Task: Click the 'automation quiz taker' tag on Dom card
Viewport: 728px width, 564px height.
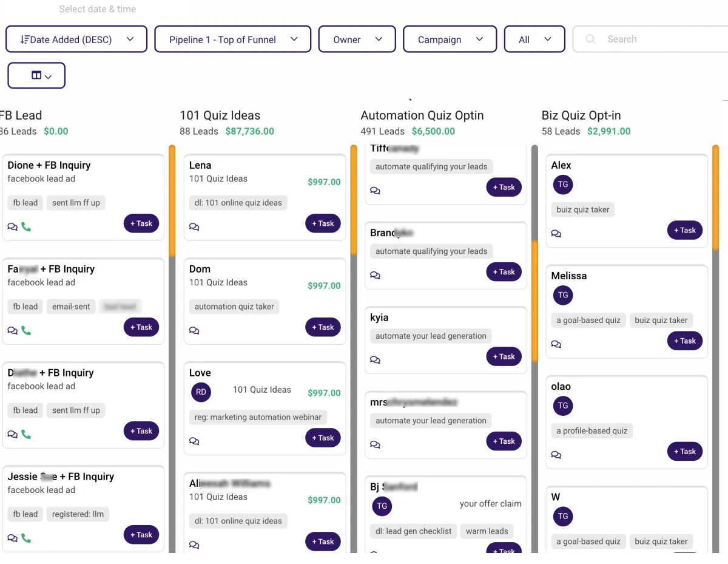Action: point(234,307)
